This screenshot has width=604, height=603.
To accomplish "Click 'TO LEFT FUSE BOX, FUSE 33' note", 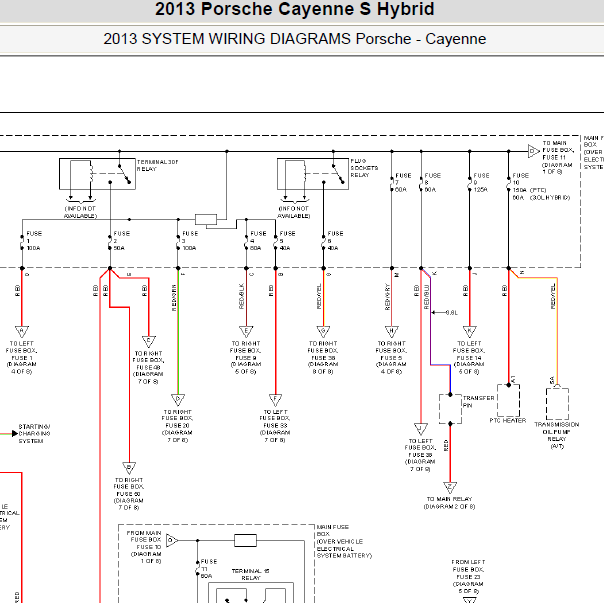I will (x=275, y=426).
